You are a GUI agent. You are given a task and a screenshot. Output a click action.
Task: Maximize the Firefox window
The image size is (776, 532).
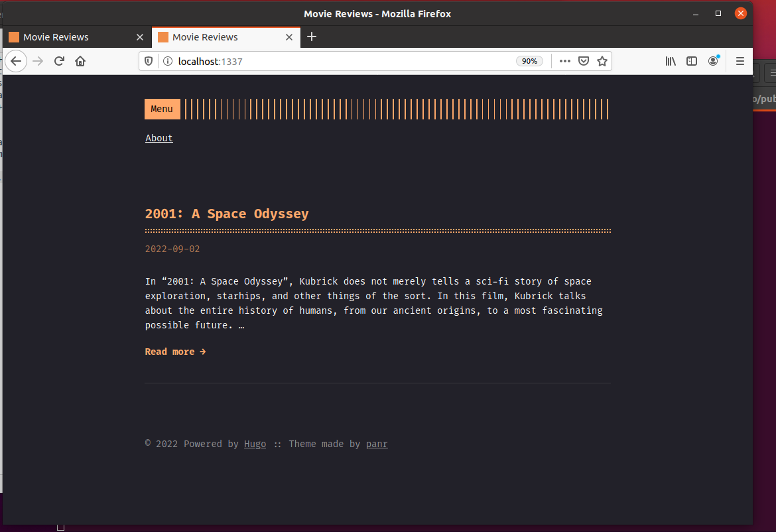coord(718,13)
